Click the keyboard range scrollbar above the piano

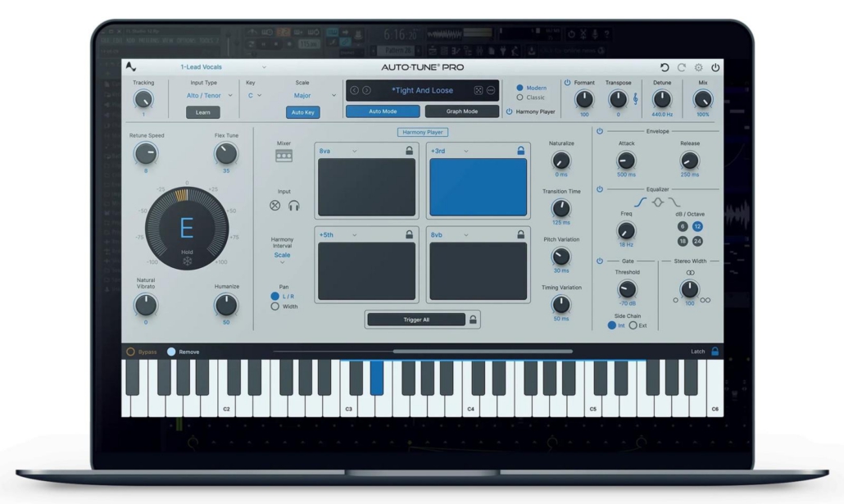pyautogui.click(x=483, y=352)
